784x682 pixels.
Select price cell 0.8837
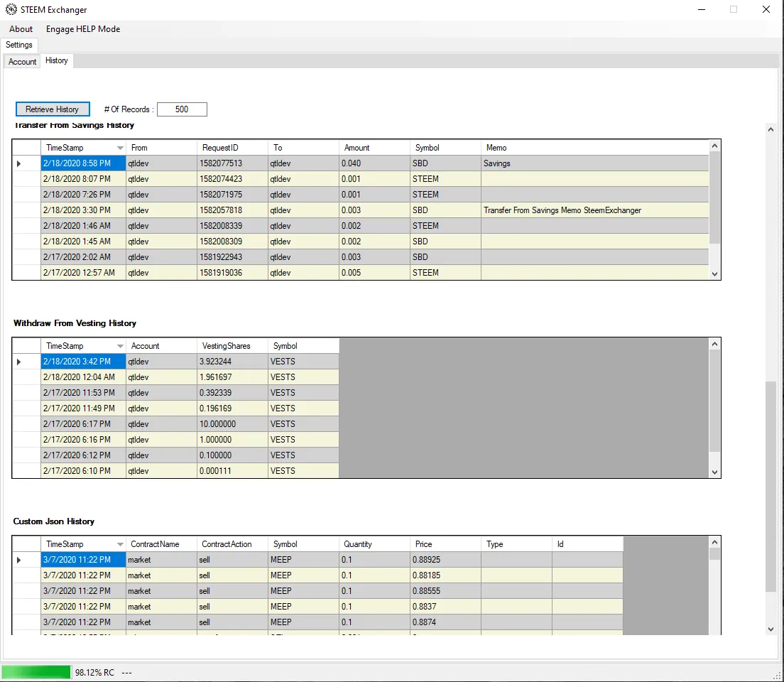[x=445, y=607]
